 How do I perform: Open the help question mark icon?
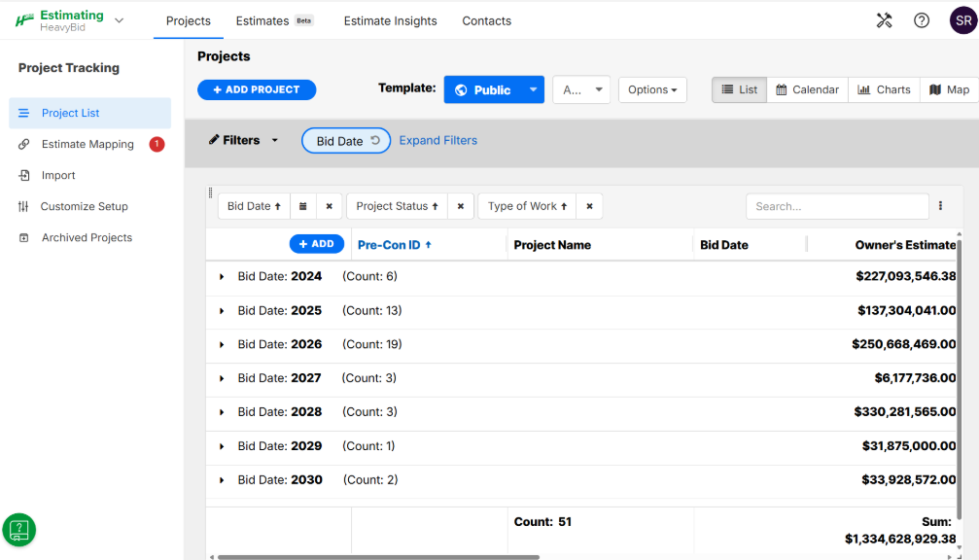coord(922,20)
